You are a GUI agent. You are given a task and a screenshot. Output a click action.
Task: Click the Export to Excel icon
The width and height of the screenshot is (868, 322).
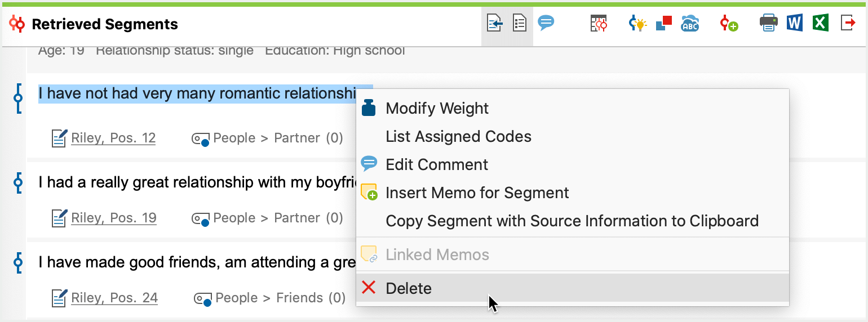click(821, 23)
